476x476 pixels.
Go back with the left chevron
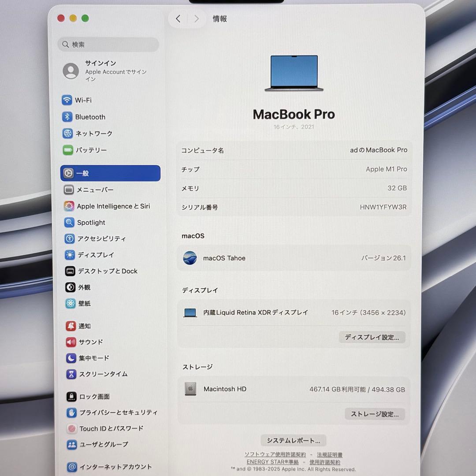tap(178, 19)
